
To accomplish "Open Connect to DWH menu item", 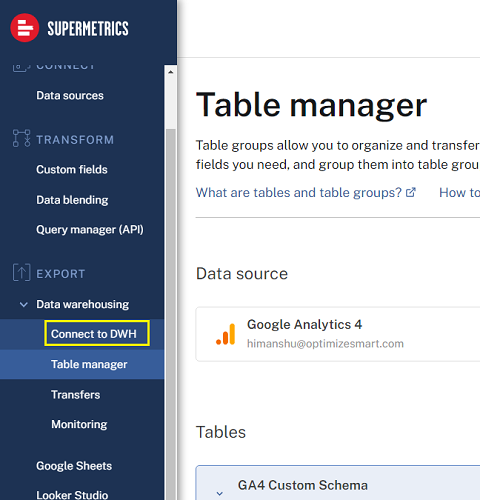I will pos(94,334).
